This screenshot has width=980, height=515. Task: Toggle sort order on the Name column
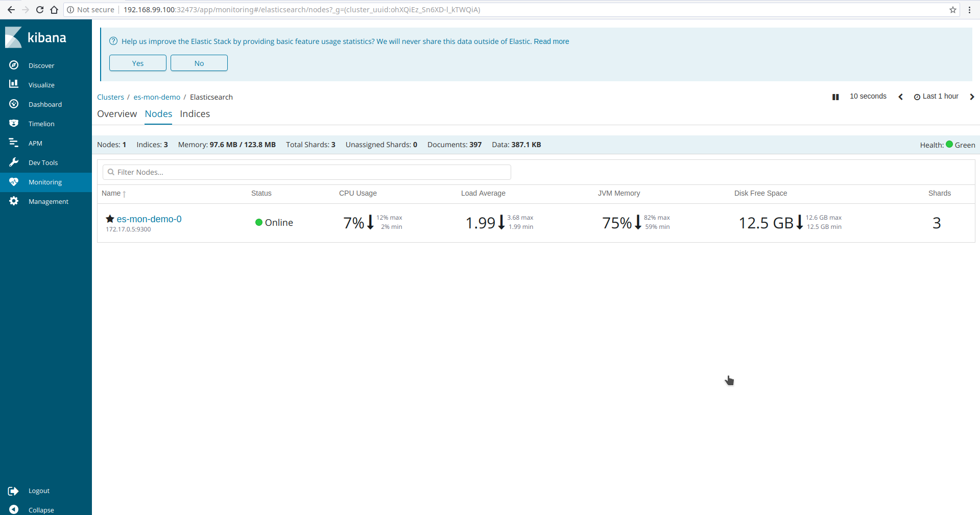(112, 194)
